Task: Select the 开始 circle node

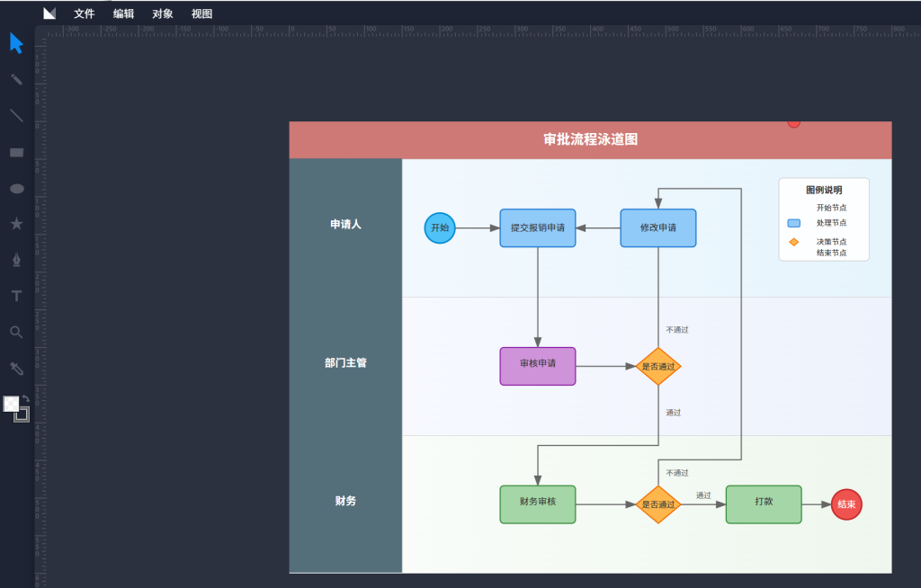Action: click(440, 227)
